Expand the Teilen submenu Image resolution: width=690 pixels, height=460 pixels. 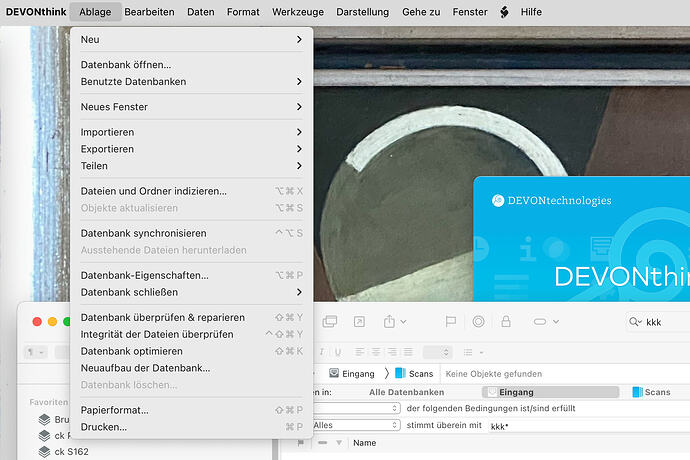pos(191,166)
